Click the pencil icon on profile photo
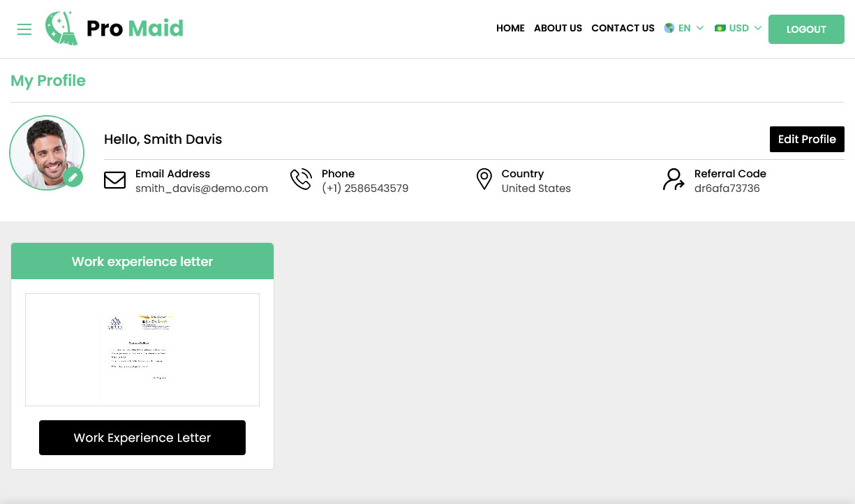 [73, 177]
